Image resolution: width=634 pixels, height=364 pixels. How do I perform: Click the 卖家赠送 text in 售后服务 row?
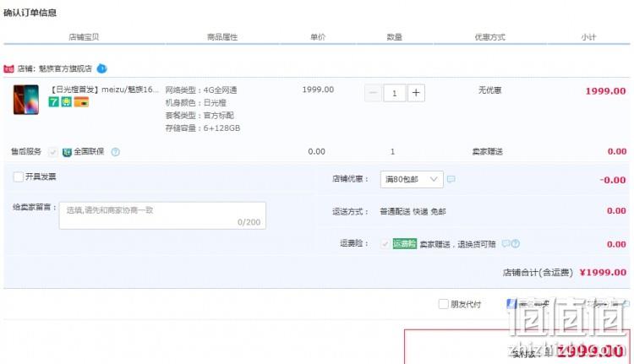[488, 151]
